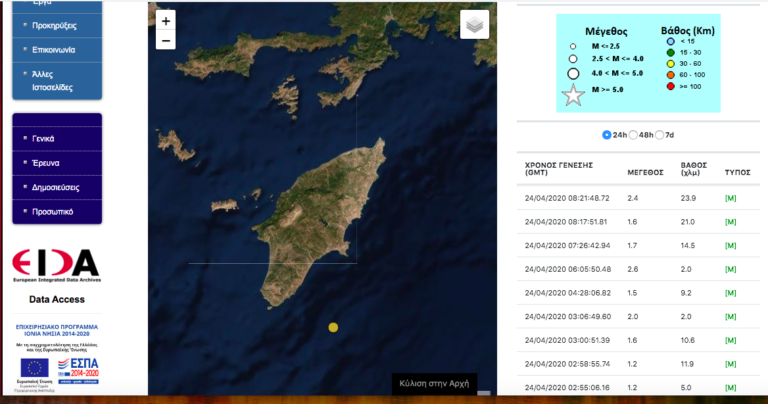Open [M] link for 07:26:42.94 event

tap(730, 245)
